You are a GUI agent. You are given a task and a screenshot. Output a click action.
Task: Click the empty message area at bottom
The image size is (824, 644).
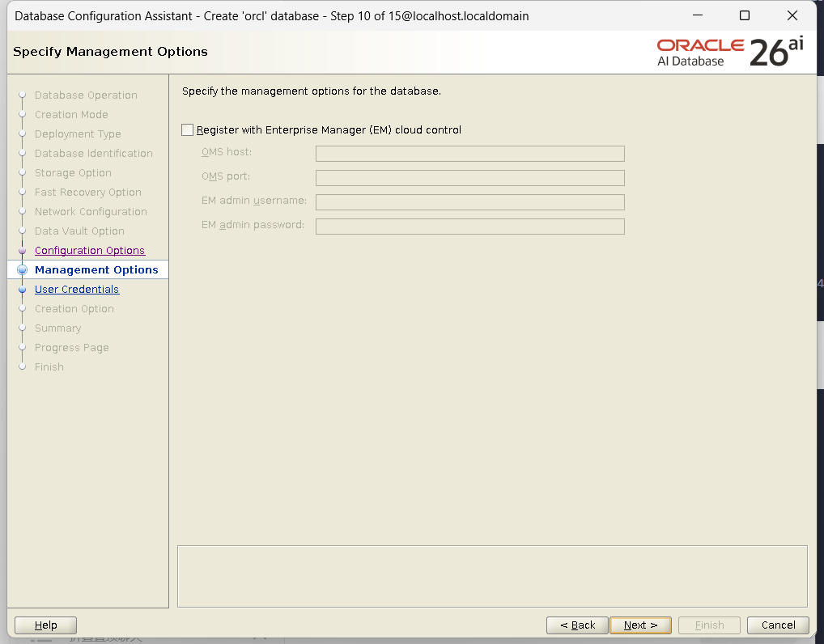(x=492, y=576)
